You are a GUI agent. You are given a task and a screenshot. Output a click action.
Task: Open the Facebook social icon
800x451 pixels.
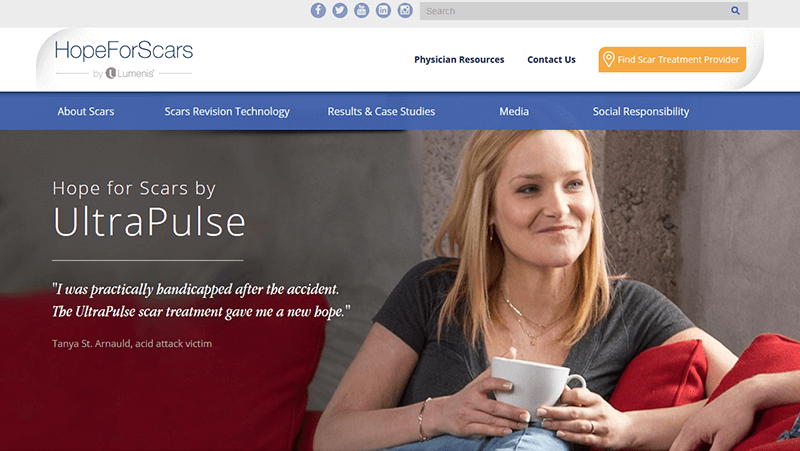coord(318,10)
